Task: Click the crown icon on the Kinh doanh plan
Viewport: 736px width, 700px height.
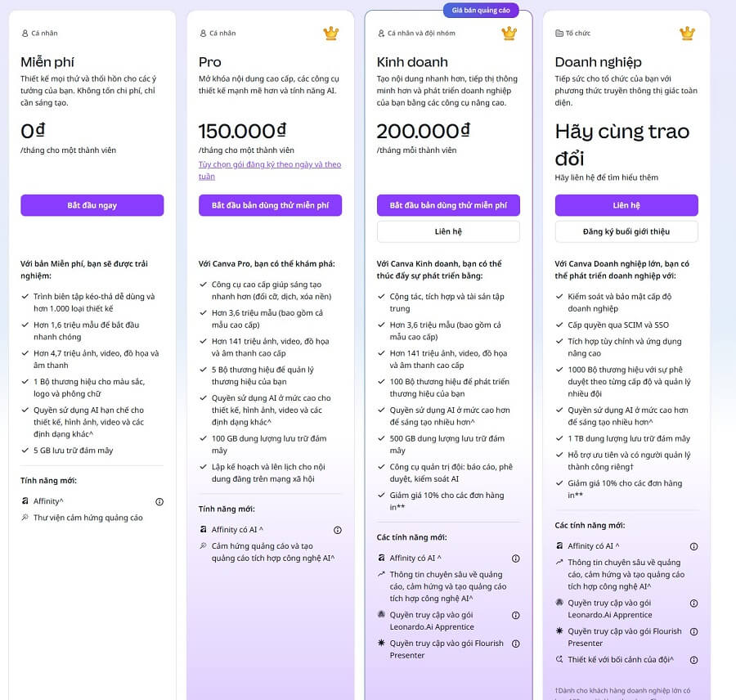Action: (509, 34)
